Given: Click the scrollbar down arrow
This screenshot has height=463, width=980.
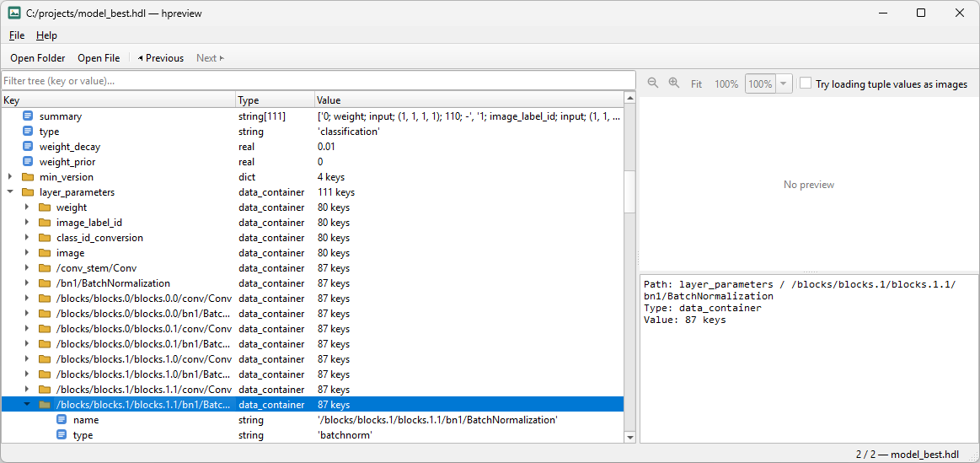Looking at the screenshot, I should click(x=630, y=437).
